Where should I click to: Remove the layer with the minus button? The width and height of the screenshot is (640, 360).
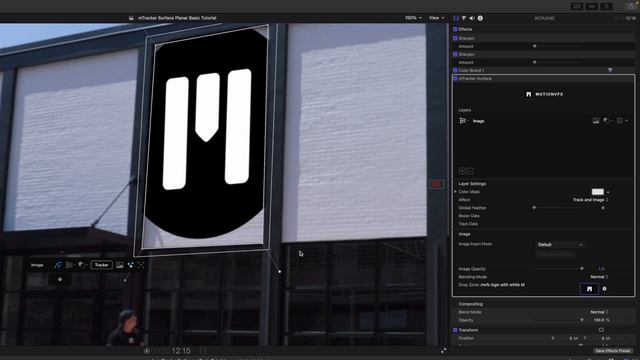pyautogui.click(x=470, y=171)
